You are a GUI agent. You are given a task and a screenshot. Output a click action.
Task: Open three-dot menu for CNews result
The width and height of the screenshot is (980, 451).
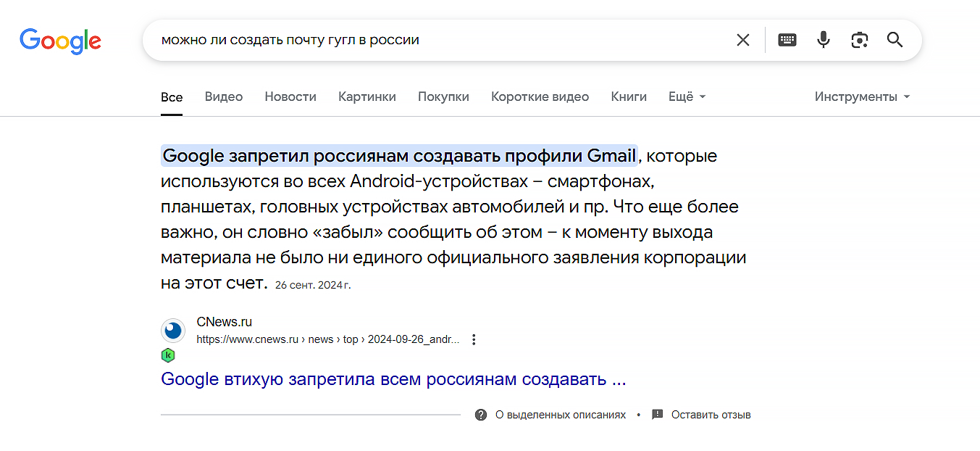(x=474, y=339)
